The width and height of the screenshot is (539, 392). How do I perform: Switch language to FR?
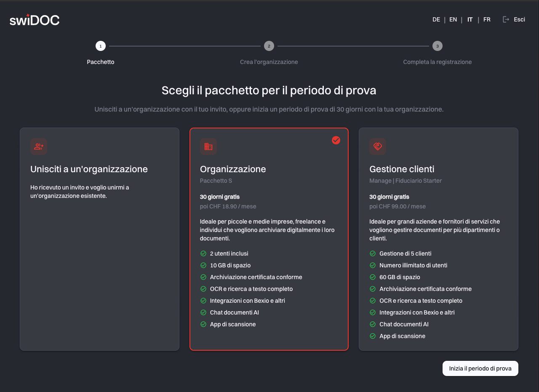tap(487, 19)
